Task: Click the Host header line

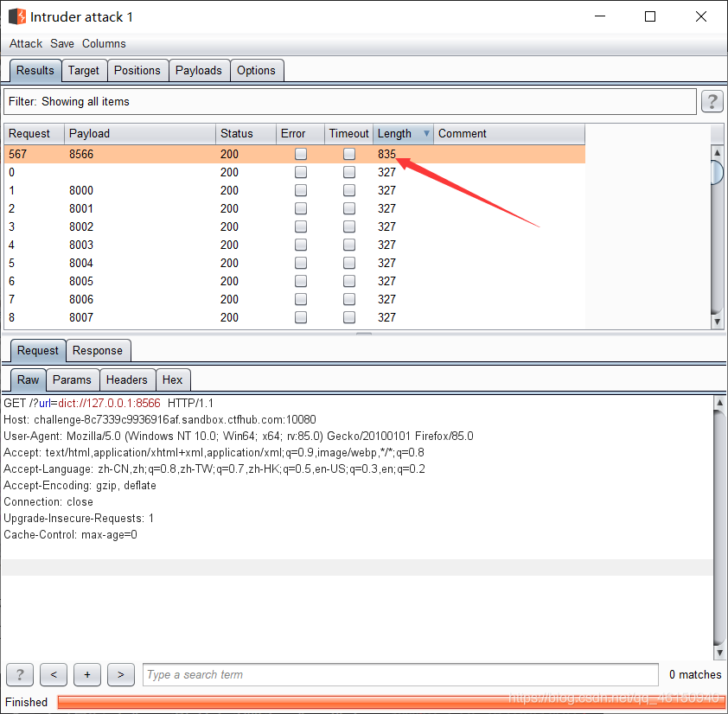Action: click(160, 420)
